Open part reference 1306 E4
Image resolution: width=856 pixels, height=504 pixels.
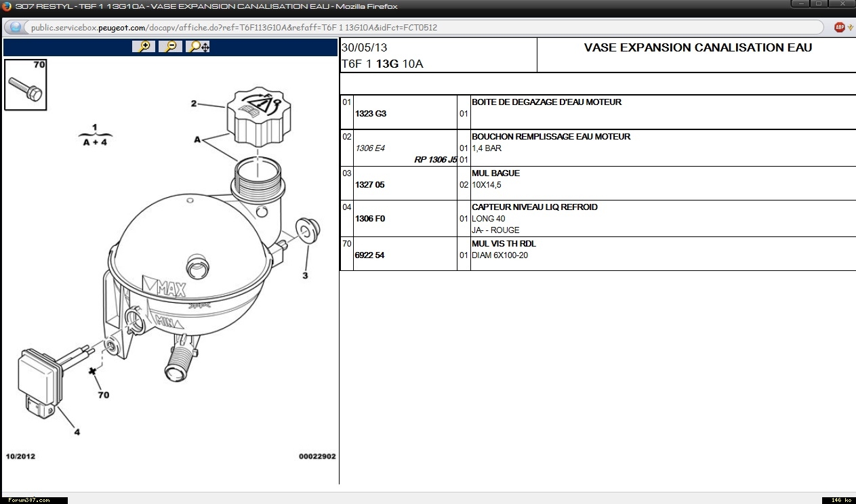pyautogui.click(x=369, y=148)
